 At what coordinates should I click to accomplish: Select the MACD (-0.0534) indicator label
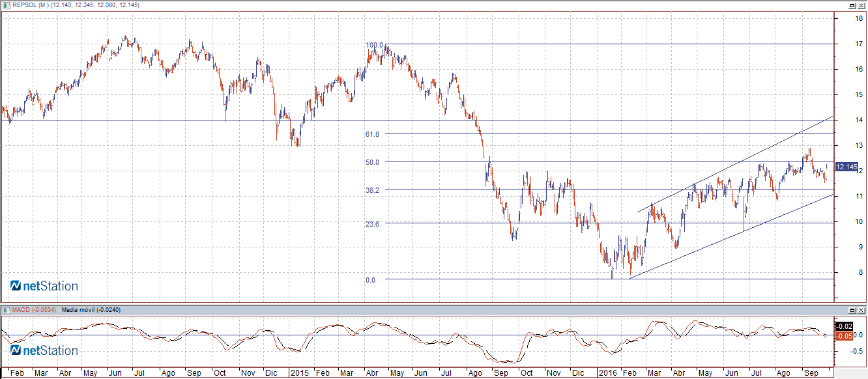[34, 310]
